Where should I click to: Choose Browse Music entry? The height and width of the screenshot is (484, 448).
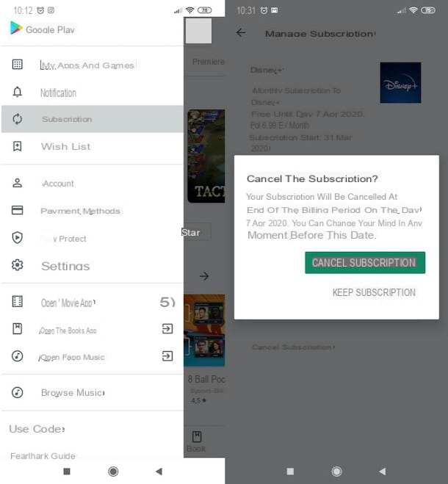pos(93,393)
